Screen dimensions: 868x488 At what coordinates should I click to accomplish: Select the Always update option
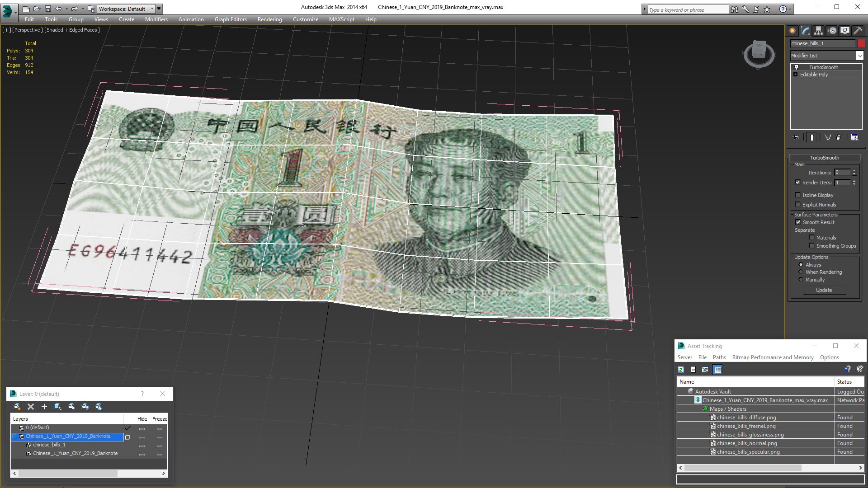(x=801, y=265)
